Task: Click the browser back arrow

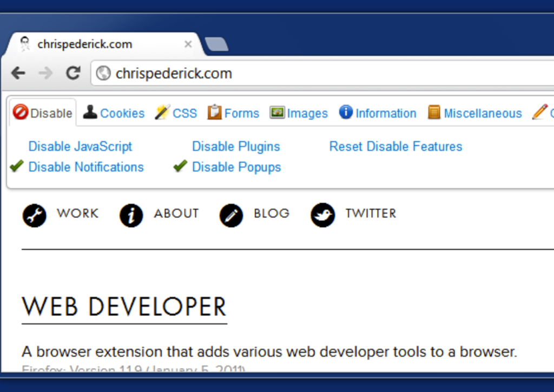Action: click(18, 73)
